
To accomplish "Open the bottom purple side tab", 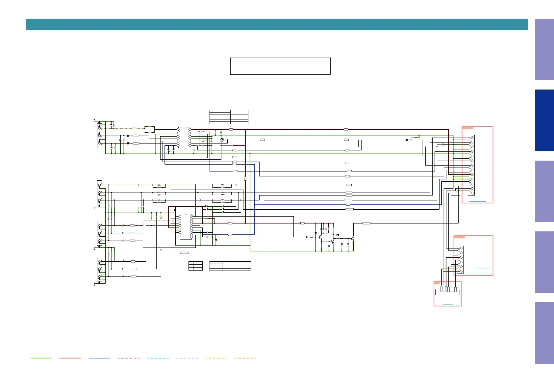I will 544,333.
